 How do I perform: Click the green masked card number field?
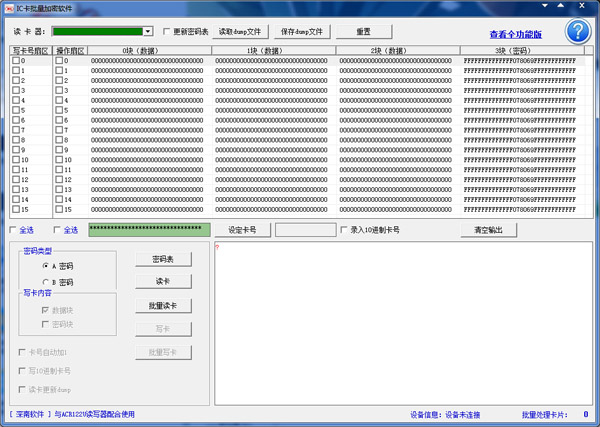(149, 230)
